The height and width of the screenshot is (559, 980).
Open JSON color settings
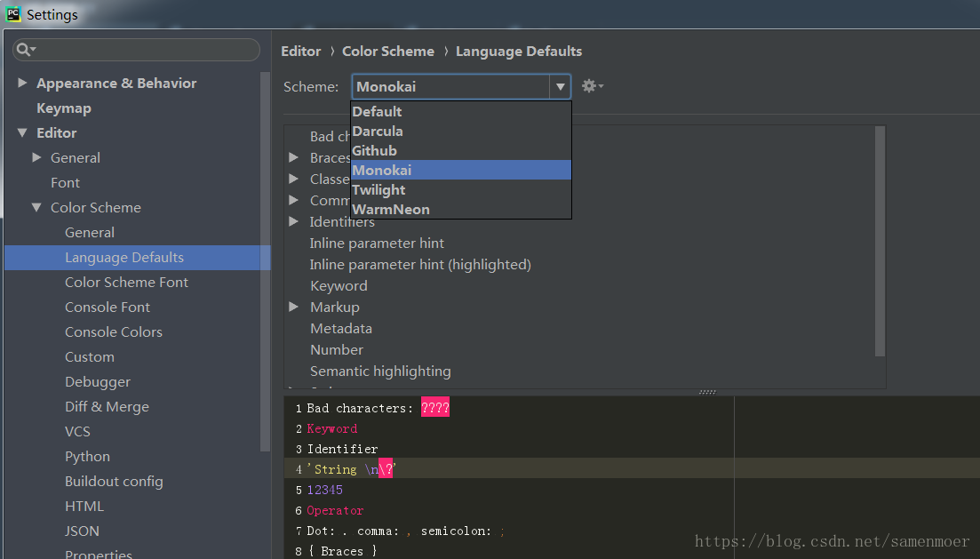point(82,531)
